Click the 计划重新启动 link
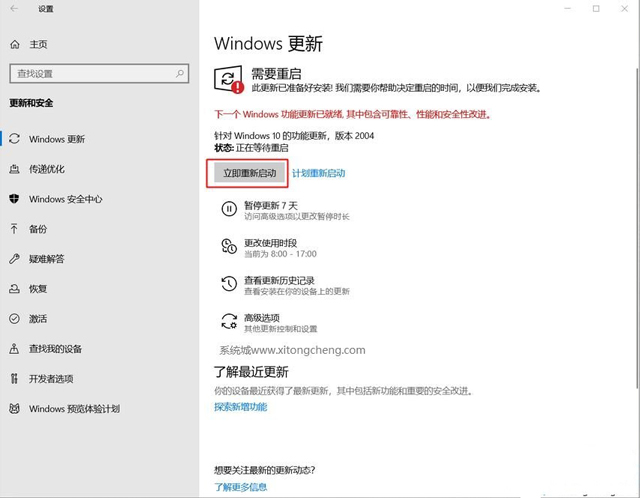640x498 pixels. 319,173
